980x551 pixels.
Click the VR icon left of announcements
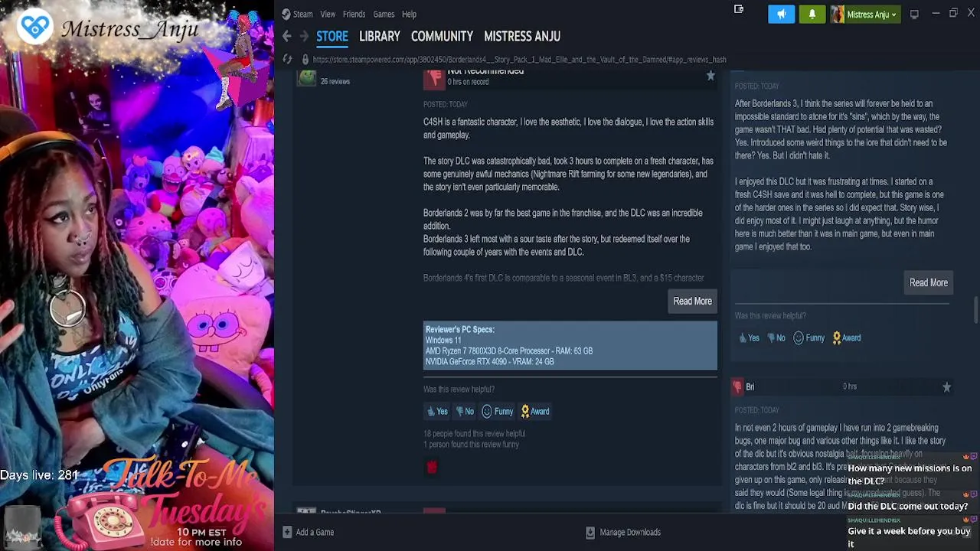[x=739, y=9]
